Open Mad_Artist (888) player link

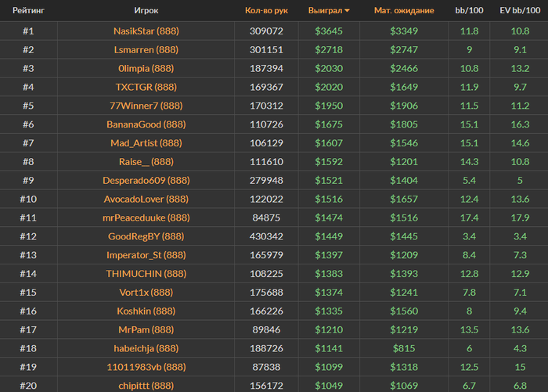(x=146, y=143)
